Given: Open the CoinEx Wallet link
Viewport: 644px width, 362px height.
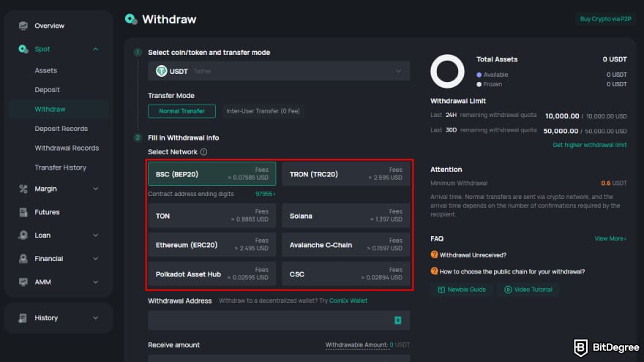Looking at the screenshot, I should tap(348, 301).
